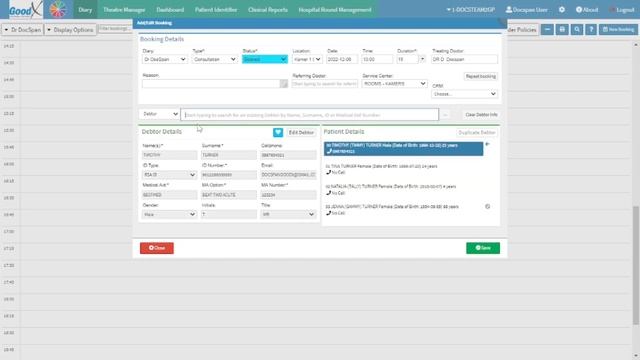The image size is (640, 360).
Task: Open the Service Center dropdown
Action: coord(394,84)
